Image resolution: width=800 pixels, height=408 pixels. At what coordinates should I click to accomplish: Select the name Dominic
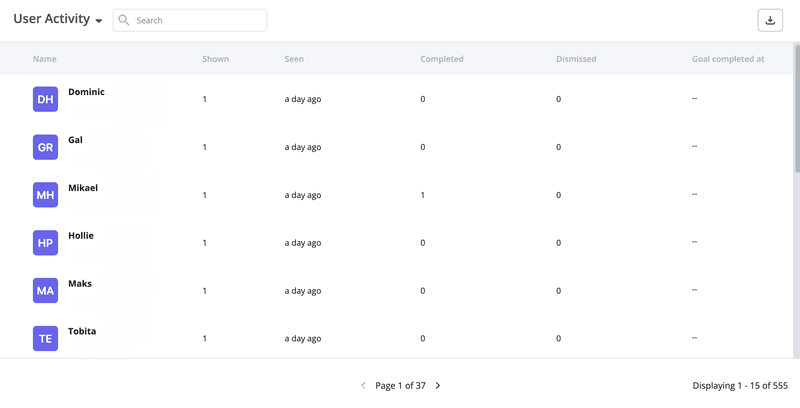click(x=86, y=92)
